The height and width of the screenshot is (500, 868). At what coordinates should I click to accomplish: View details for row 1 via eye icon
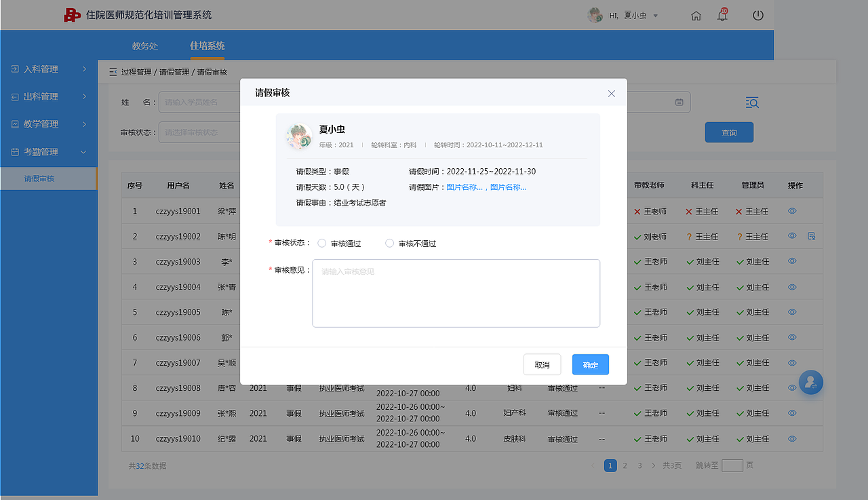point(791,211)
